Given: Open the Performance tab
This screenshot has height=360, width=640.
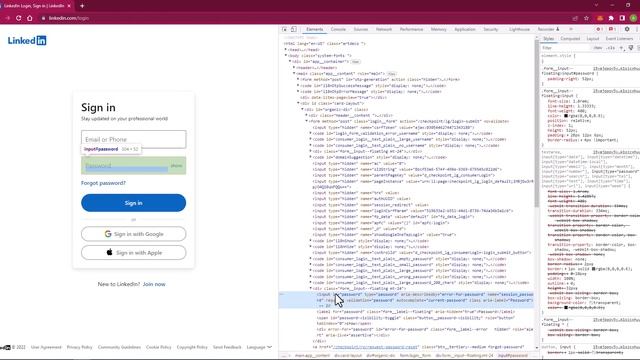Looking at the screenshot, I should click(411, 29).
